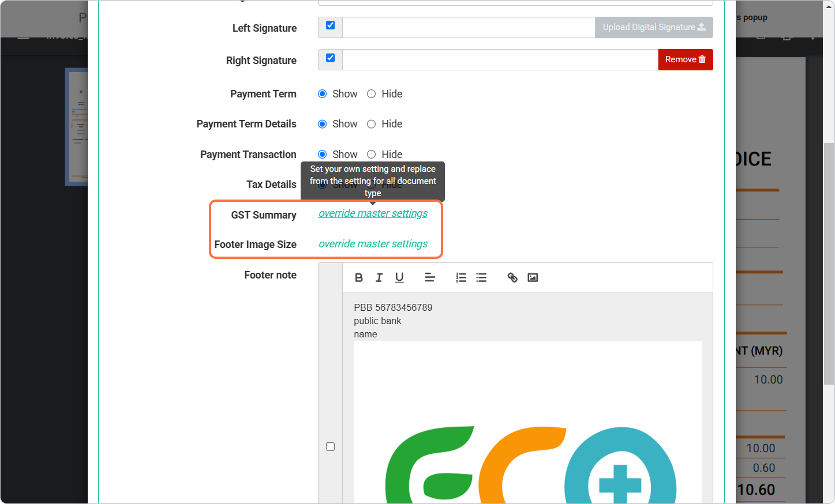Click the 'PBB 56783456789' text in footer note

pyautogui.click(x=393, y=307)
